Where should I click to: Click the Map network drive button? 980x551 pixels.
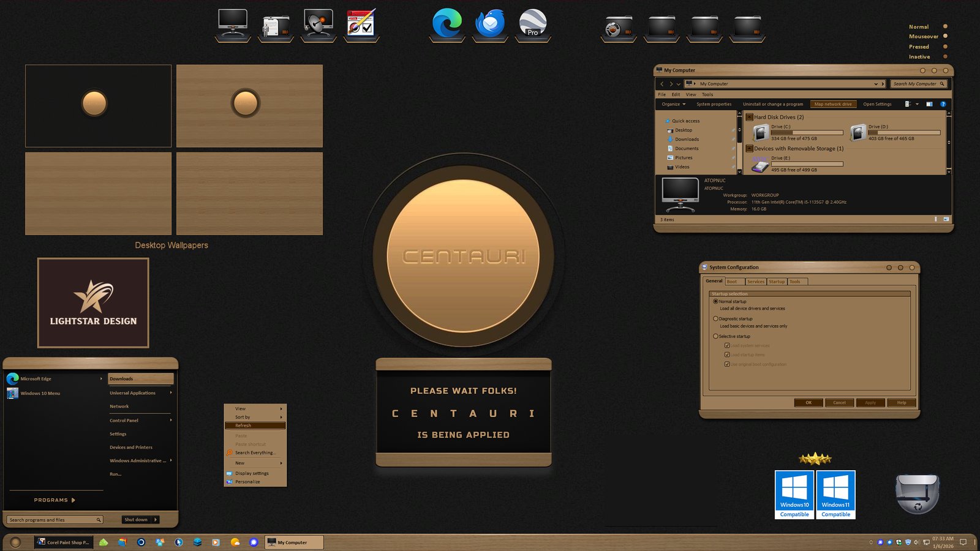point(832,104)
